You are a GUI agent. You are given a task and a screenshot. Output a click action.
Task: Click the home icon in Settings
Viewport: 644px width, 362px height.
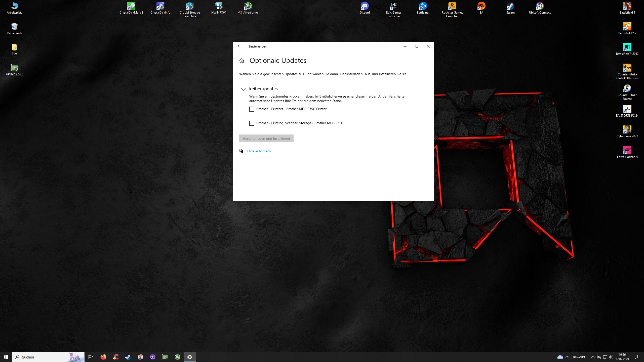click(x=242, y=61)
